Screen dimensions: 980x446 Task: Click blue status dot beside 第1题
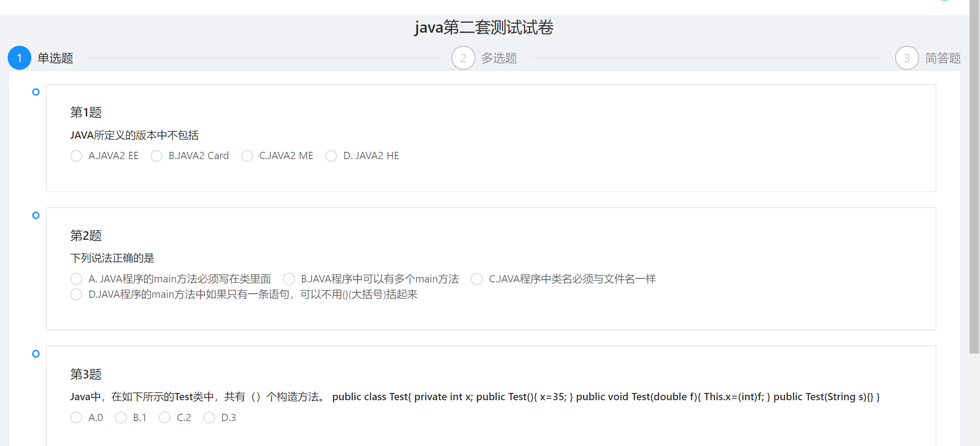pos(35,92)
